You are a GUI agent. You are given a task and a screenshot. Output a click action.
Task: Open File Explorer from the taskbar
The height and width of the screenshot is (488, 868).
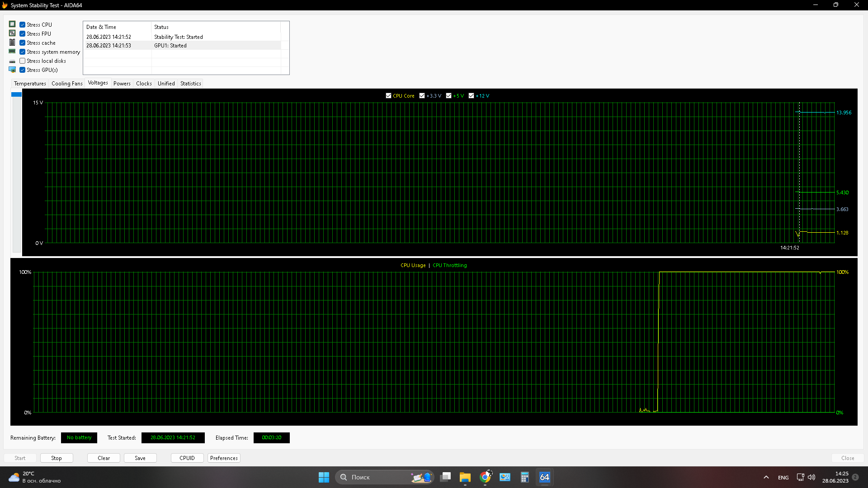pyautogui.click(x=465, y=477)
